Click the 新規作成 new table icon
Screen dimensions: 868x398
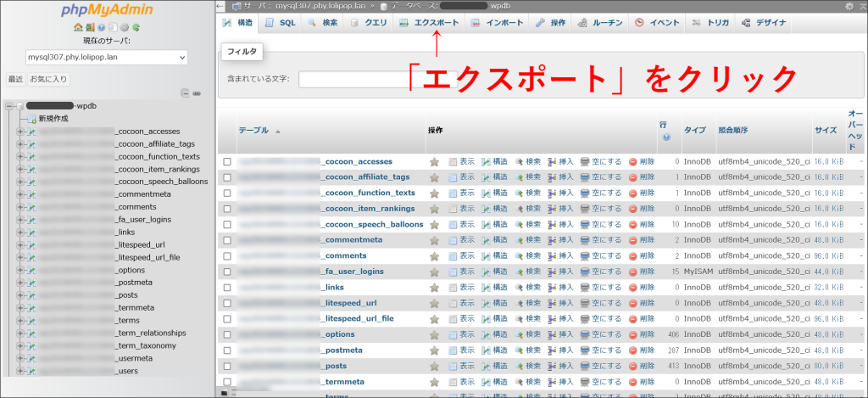point(32,119)
